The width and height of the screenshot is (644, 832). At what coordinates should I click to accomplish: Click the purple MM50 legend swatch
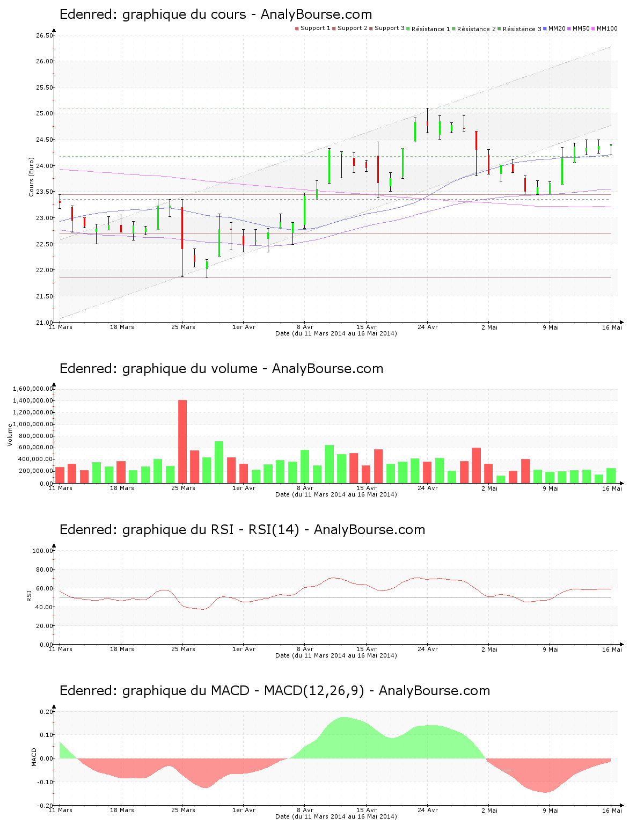[x=569, y=28]
